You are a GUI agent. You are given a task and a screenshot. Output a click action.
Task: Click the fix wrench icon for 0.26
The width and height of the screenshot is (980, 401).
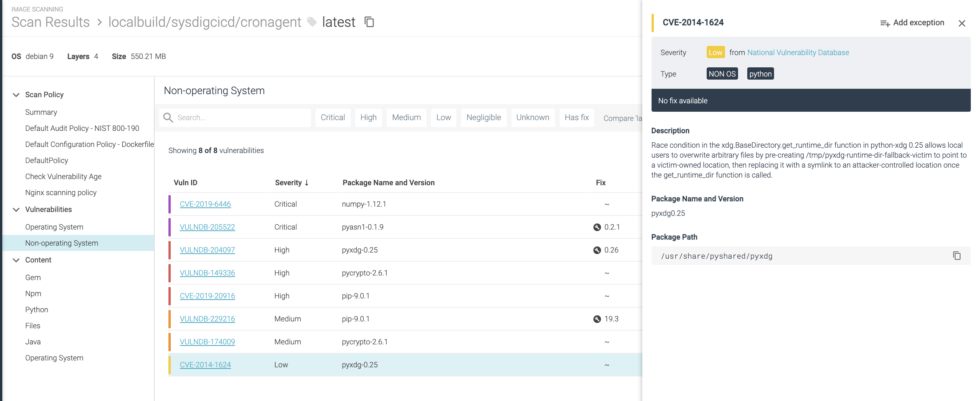(x=597, y=250)
